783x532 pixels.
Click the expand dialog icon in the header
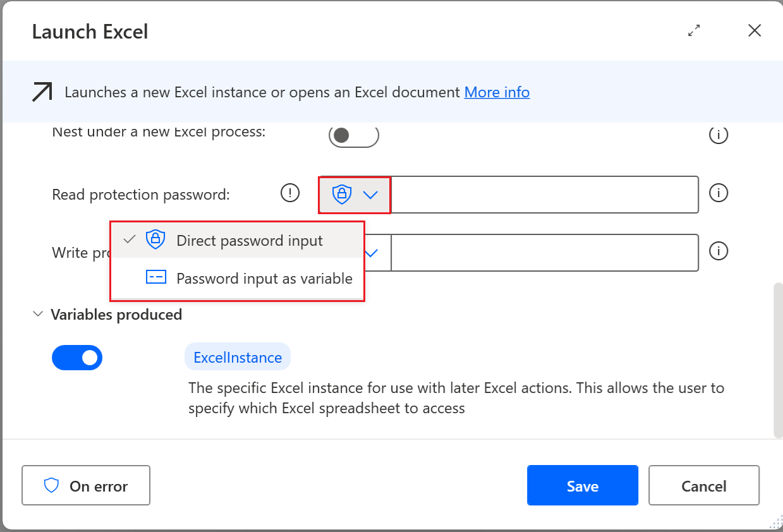coord(694,30)
